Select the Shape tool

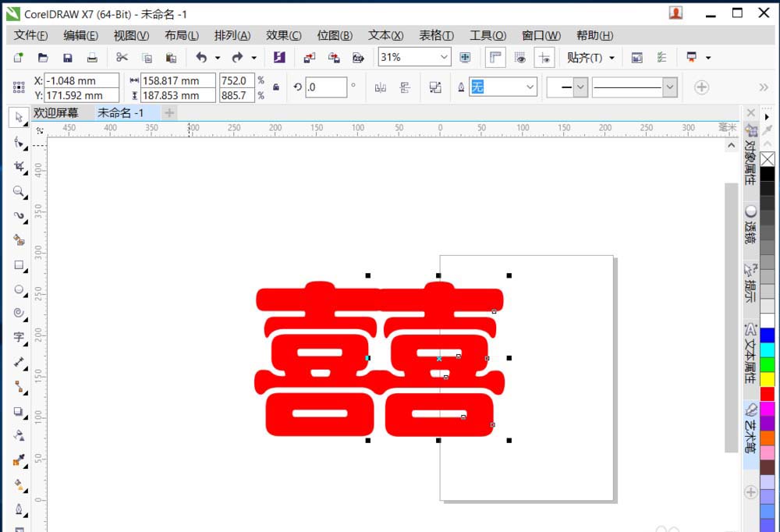pos(19,143)
